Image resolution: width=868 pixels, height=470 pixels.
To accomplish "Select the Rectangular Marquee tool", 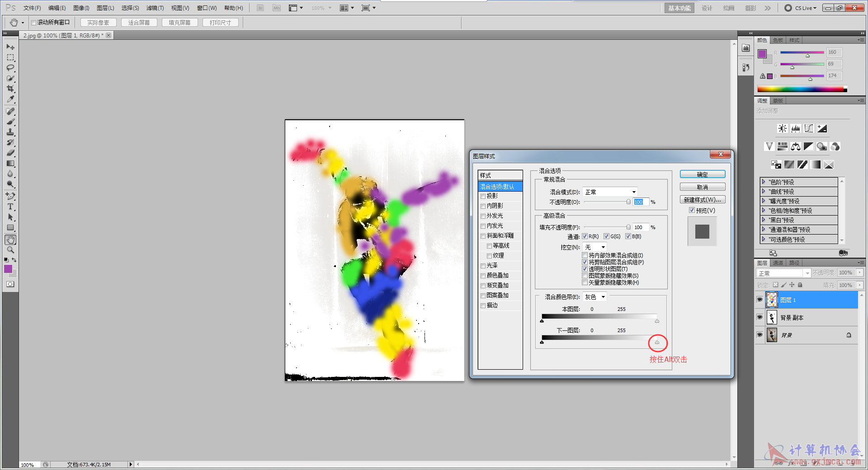I will click(x=10, y=57).
